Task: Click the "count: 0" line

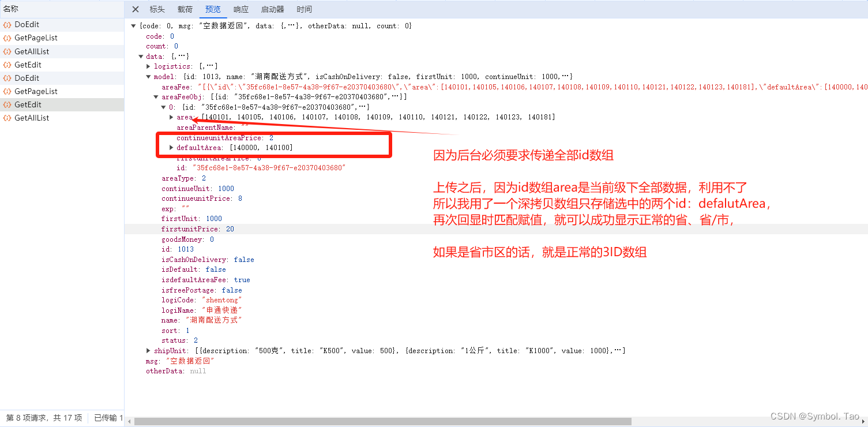Action: coord(162,46)
